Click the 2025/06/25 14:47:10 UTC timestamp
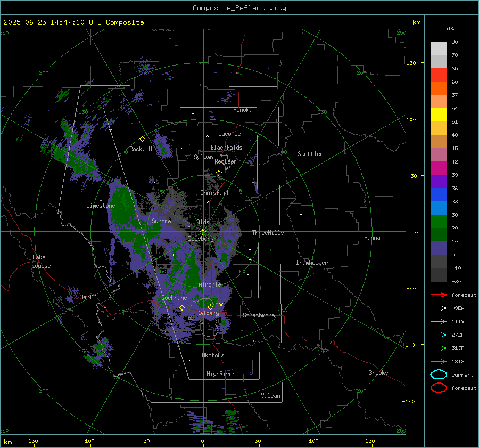 pos(53,22)
